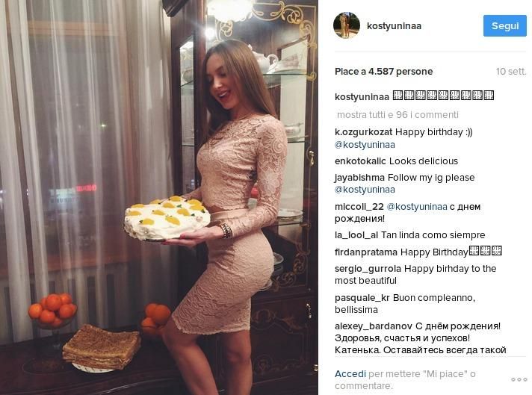Open jayabishma's profile
Viewport: 532px width, 395px height.
point(359,177)
